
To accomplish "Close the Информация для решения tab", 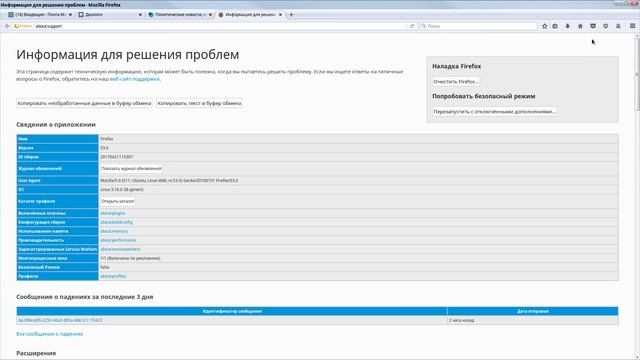I will [x=280, y=15].
